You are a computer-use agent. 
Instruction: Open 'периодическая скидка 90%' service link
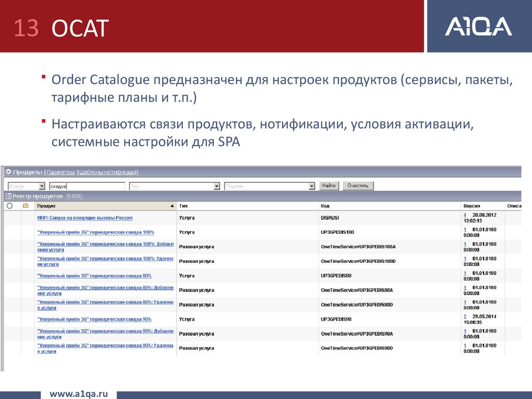tap(95, 320)
